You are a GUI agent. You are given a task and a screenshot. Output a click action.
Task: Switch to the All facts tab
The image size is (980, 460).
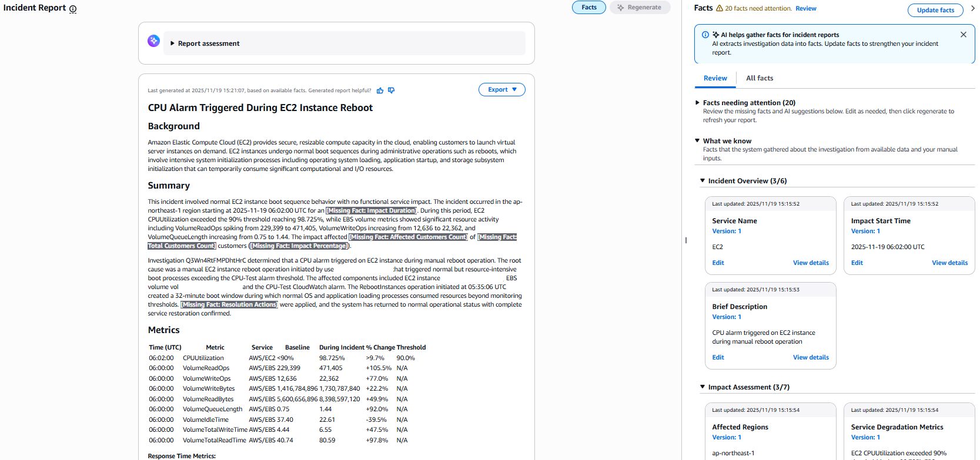click(x=759, y=78)
